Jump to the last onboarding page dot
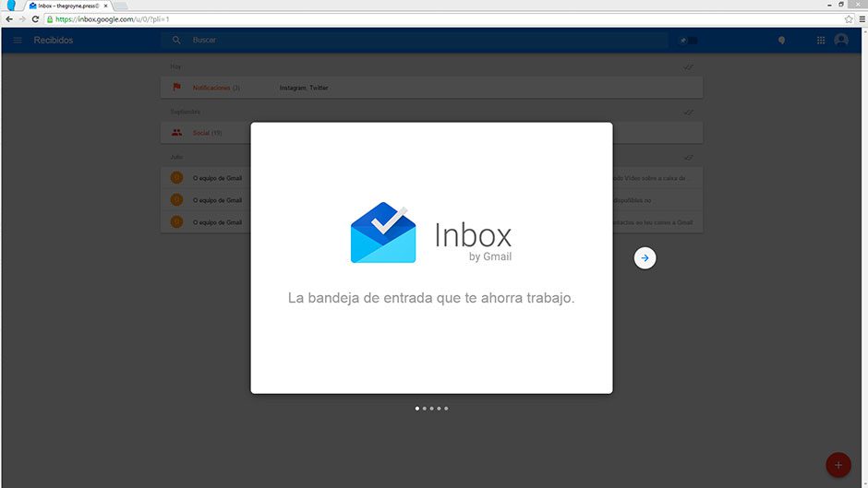The image size is (868, 488). click(x=446, y=408)
